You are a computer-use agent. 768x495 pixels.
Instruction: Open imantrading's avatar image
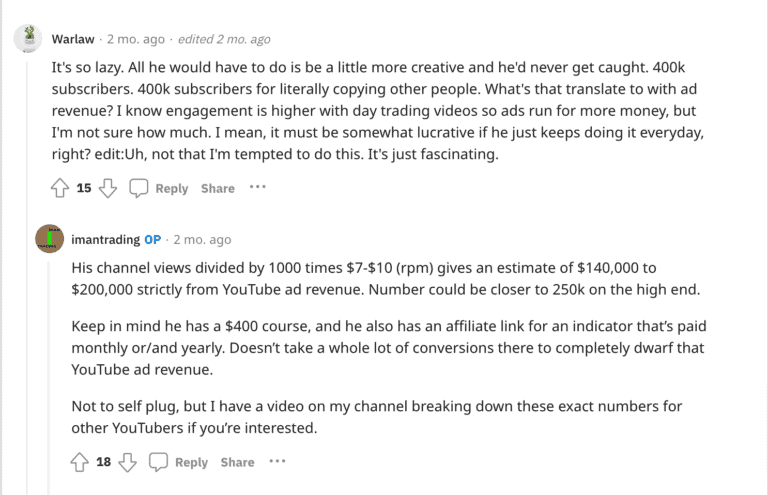tap(49, 240)
